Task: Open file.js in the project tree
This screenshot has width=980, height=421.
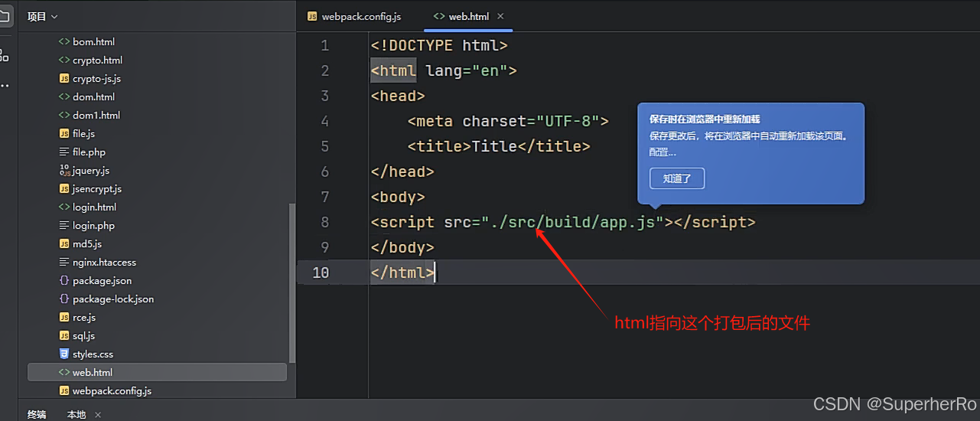Action: [83, 134]
